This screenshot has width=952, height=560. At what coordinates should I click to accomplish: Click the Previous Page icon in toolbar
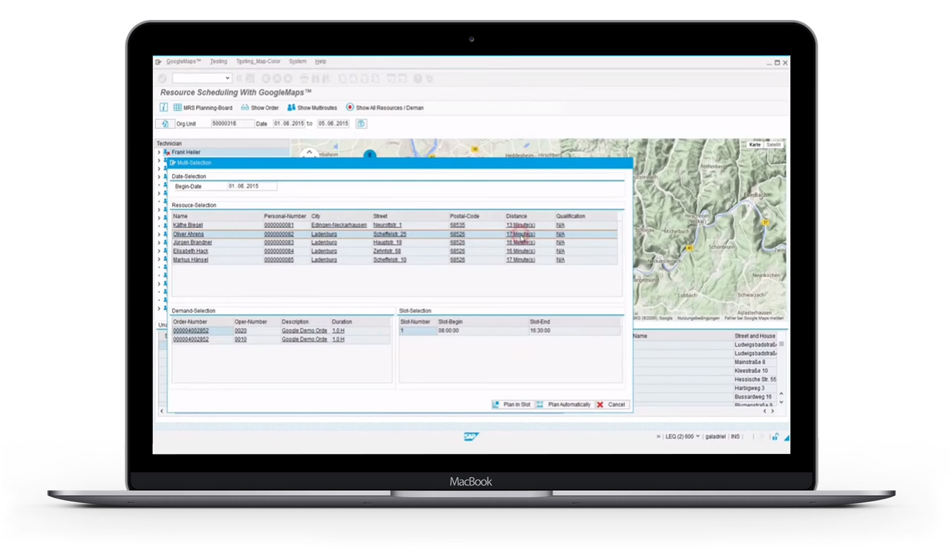pos(354,78)
